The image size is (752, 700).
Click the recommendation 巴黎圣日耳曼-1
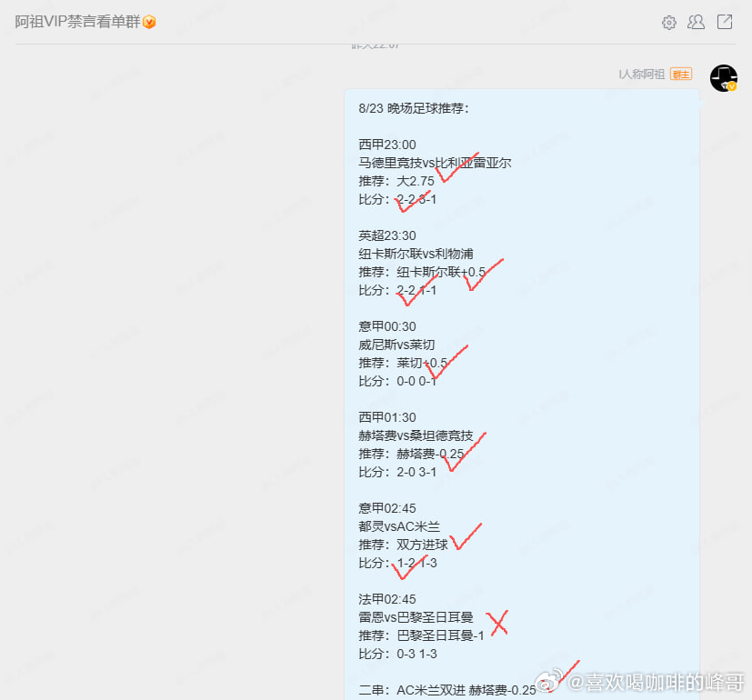[x=440, y=635]
